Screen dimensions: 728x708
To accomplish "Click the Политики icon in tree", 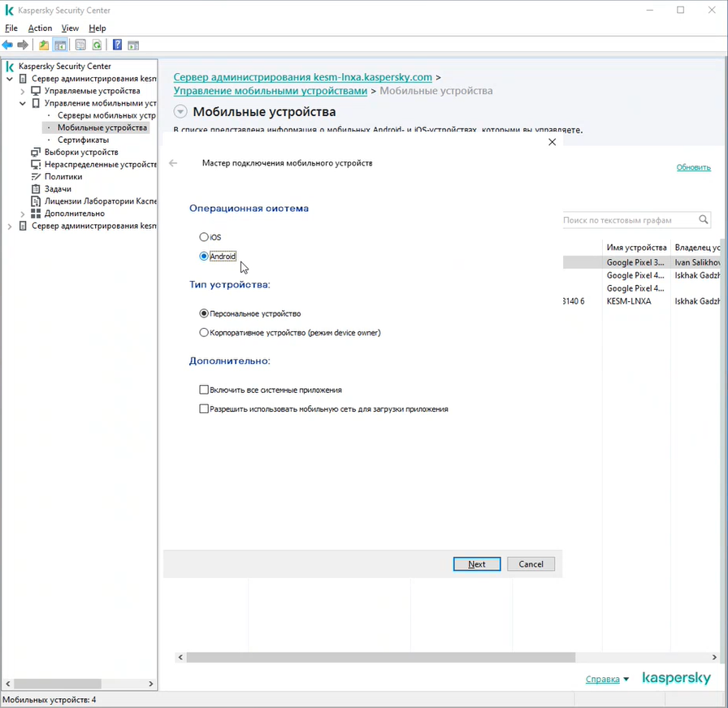I will [x=36, y=177].
